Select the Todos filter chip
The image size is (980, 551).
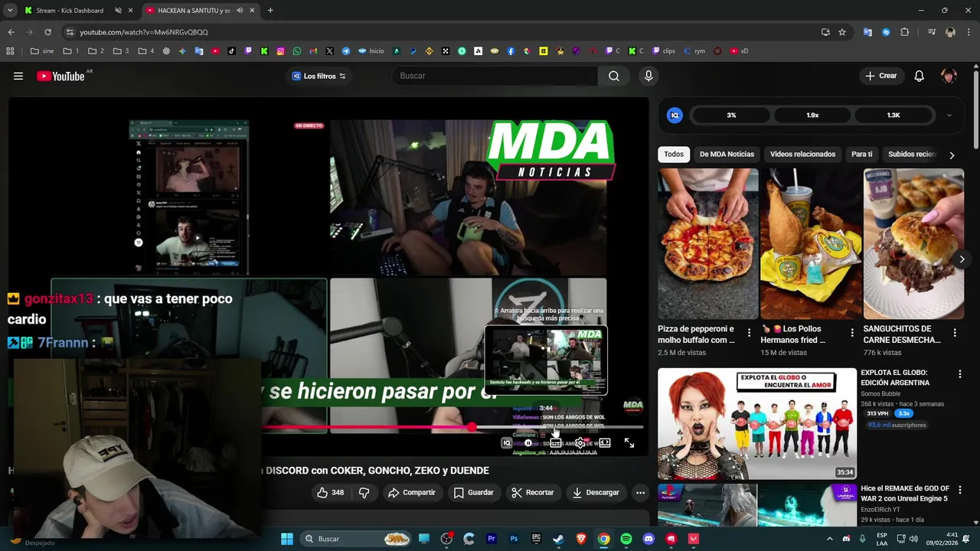[x=674, y=155]
